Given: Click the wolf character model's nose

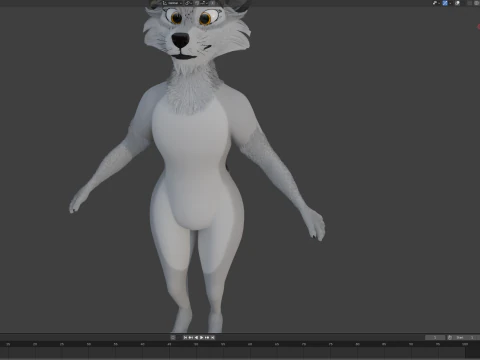Looking at the screenshot, I should (180, 40).
